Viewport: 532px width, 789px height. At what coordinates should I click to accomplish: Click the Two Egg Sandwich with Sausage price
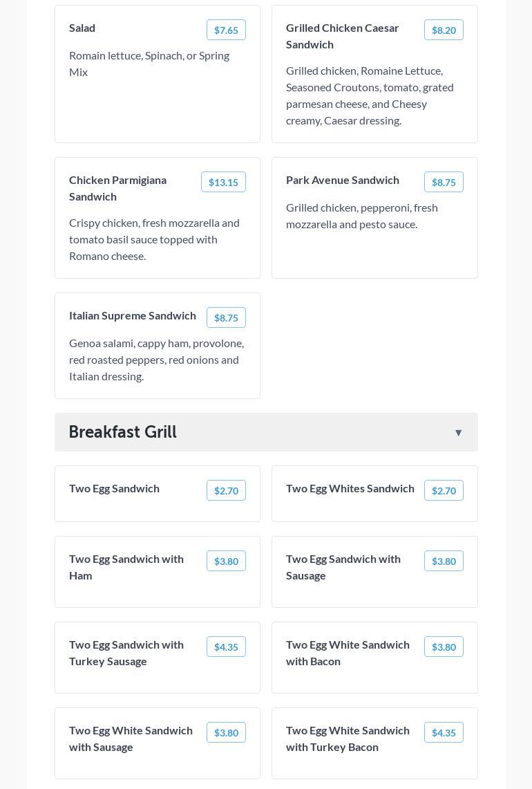[x=444, y=561]
